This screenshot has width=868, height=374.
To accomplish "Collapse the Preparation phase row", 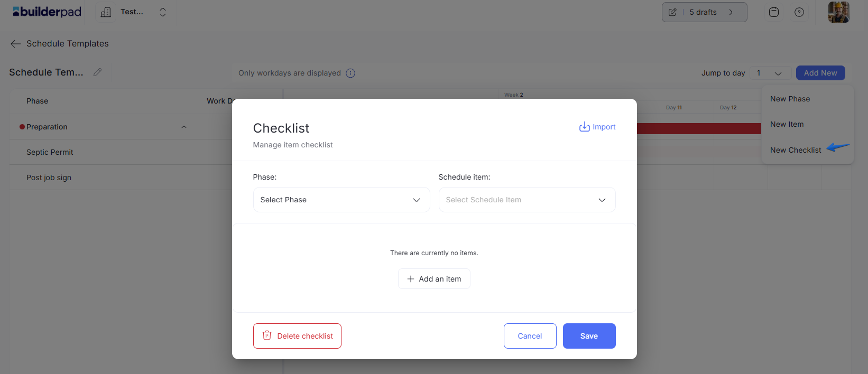I will pyautogui.click(x=184, y=127).
